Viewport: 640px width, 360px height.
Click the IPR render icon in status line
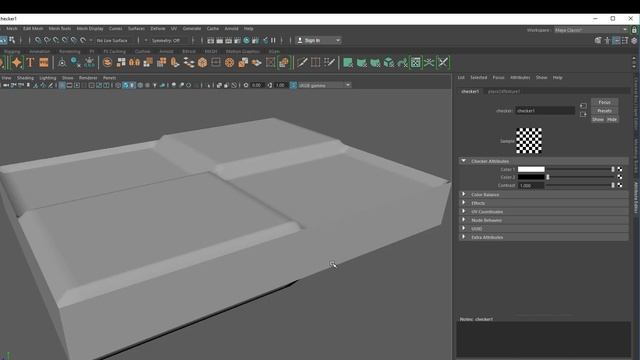pyautogui.click(x=229, y=40)
